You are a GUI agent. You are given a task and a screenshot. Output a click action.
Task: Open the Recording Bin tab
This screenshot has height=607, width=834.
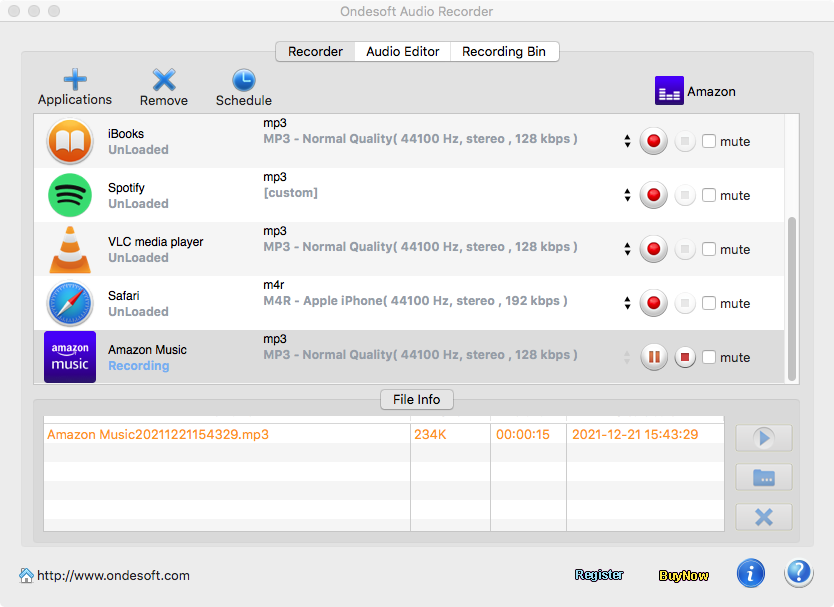504,52
